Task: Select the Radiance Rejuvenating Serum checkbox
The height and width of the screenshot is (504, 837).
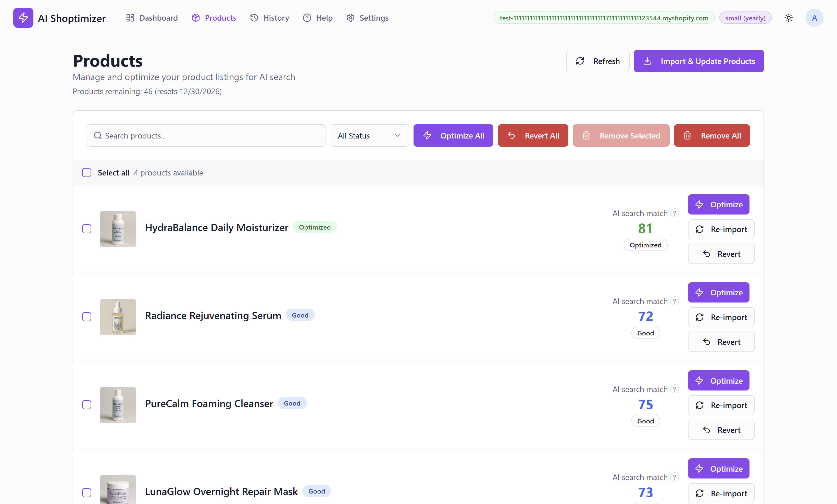Action: pos(87,317)
